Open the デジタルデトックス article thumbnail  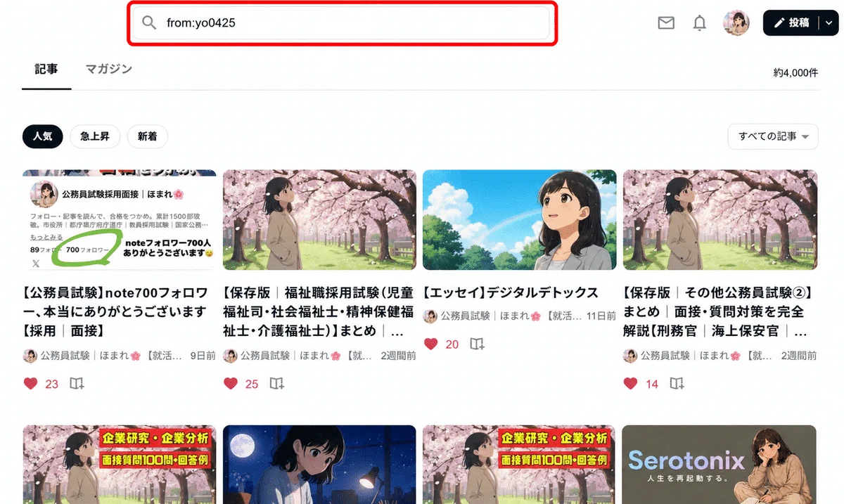(x=519, y=220)
